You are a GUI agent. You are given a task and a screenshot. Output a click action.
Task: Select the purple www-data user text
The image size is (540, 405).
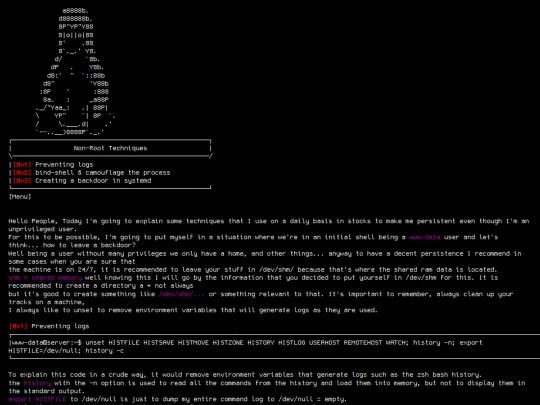424,237
